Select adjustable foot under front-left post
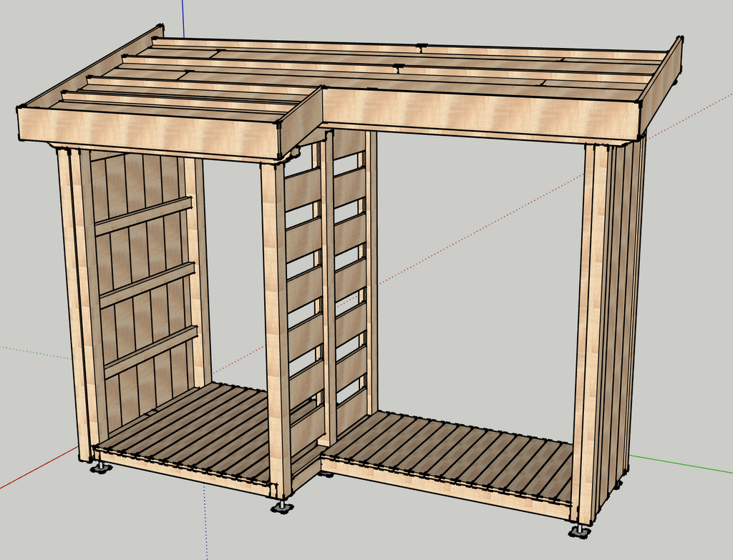 point(101,468)
